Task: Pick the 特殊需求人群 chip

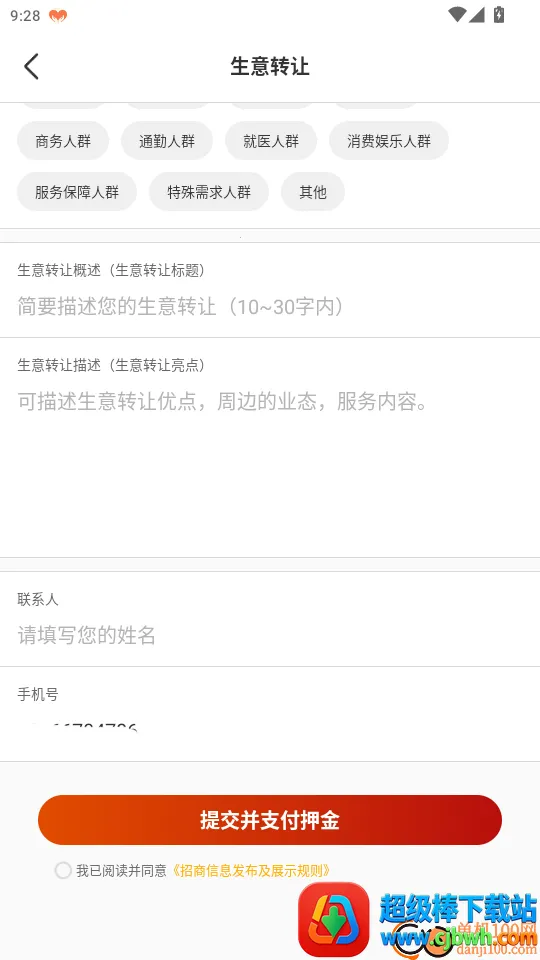Action: click(x=209, y=192)
